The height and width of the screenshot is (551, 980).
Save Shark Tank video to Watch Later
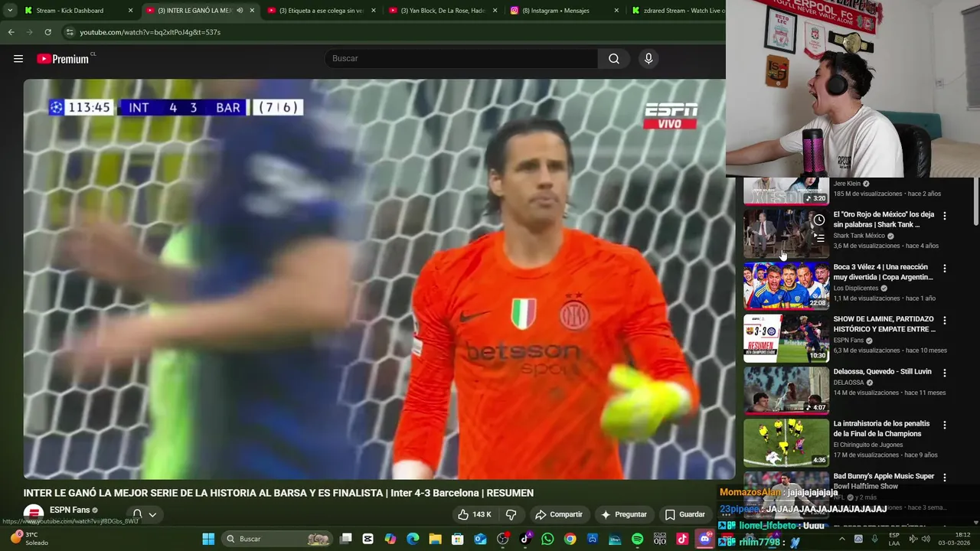click(x=819, y=220)
